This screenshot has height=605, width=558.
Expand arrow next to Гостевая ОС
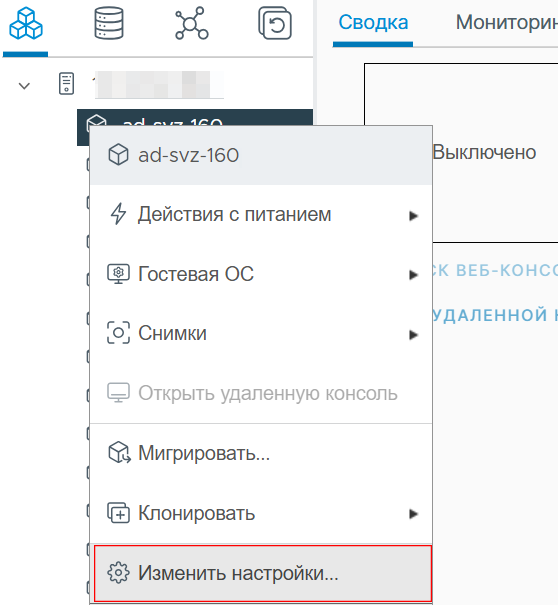(413, 275)
